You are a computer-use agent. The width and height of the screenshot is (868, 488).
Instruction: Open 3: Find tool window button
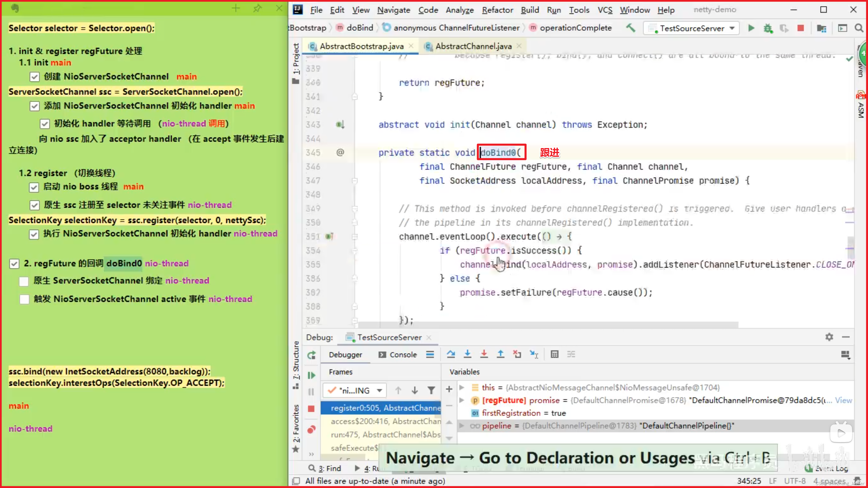[x=325, y=468]
